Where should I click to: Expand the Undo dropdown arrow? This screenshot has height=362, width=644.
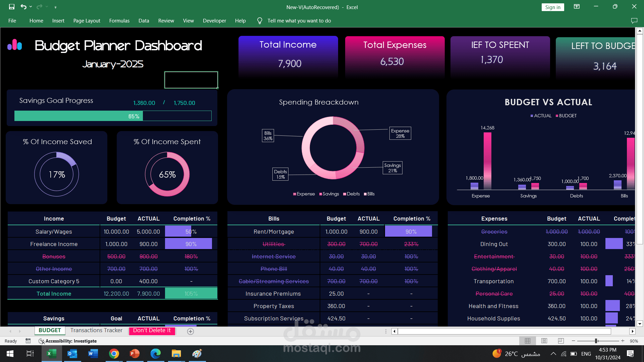(x=31, y=6)
